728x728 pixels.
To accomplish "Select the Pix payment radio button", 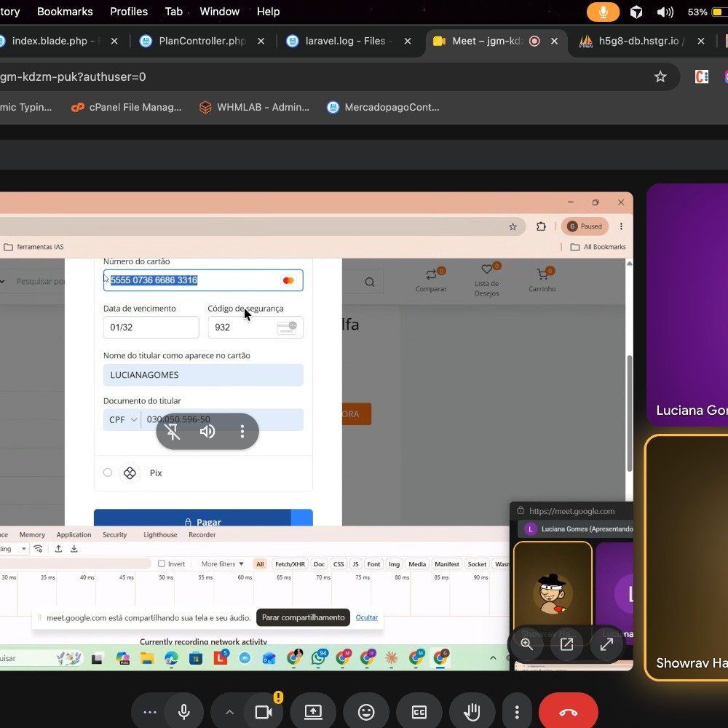I will [108, 472].
